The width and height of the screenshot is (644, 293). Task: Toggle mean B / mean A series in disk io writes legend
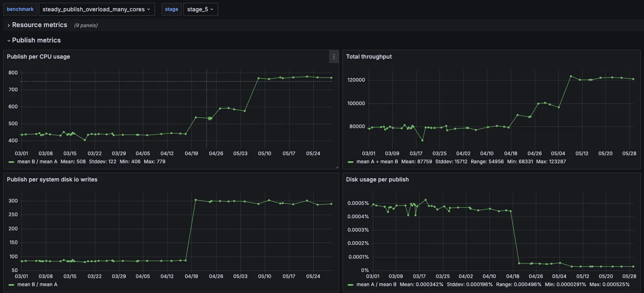(37, 285)
